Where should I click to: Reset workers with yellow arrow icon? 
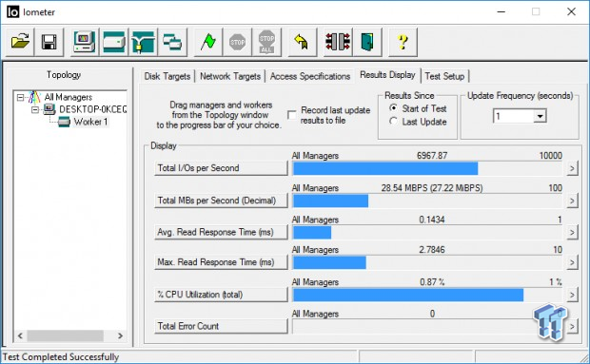pyautogui.click(x=303, y=42)
